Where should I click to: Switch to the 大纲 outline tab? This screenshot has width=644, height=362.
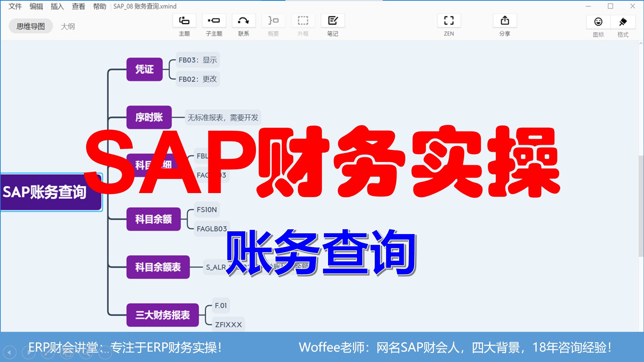click(x=68, y=26)
